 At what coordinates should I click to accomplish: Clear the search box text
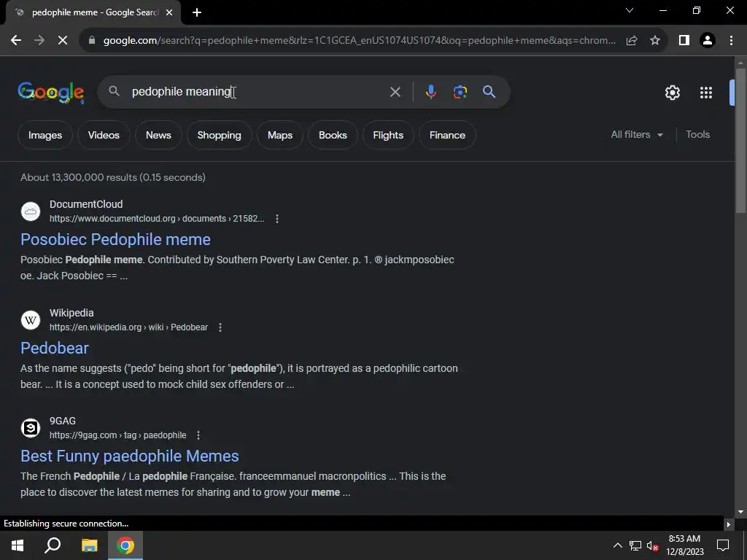coord(395,92)
